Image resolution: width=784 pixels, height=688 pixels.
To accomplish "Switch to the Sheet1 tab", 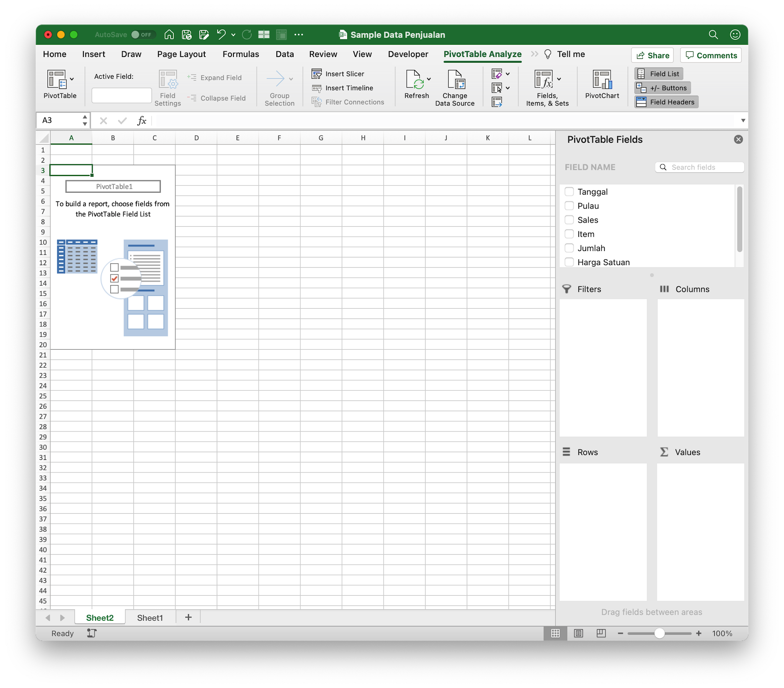I will pyautogui.click(x=150, y=618).
